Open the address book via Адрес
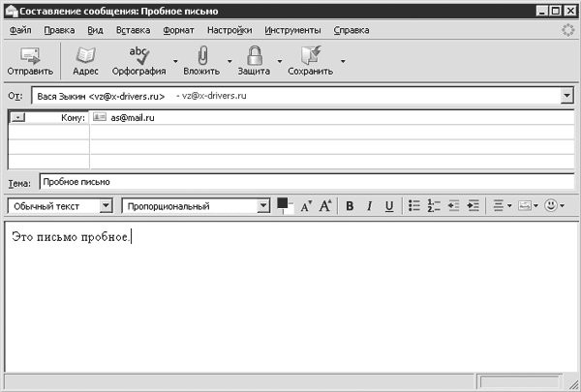Image resolution: width=581 pixels, height=392 pixels. [x=85, y=61]
